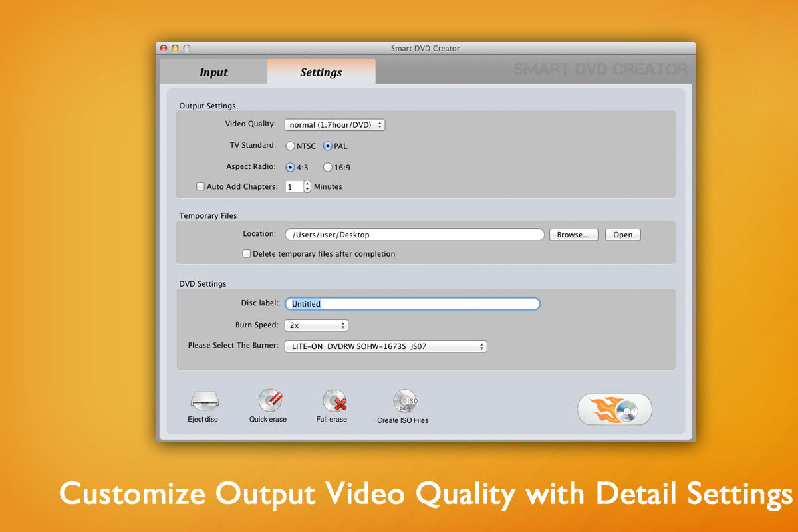This screenshot has height=532, width=798.
Task: Click the chapter minutes number field
Action: coord(294,187)
